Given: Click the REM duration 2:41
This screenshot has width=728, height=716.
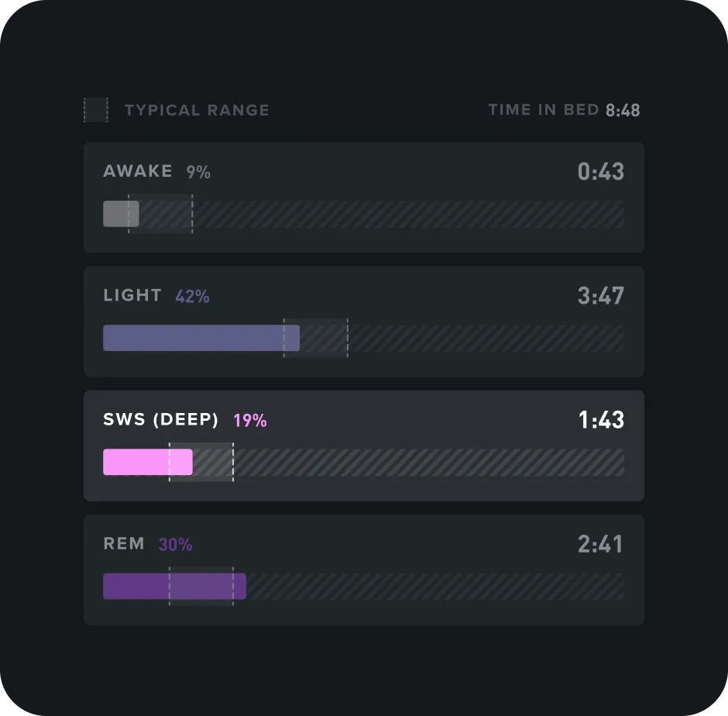Looking at the screenshot, I should pyautogui.click(x=600, y=544).
